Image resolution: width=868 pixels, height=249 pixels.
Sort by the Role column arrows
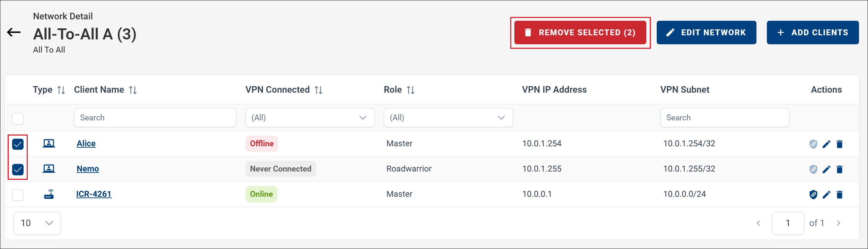(x=410, y=90)
